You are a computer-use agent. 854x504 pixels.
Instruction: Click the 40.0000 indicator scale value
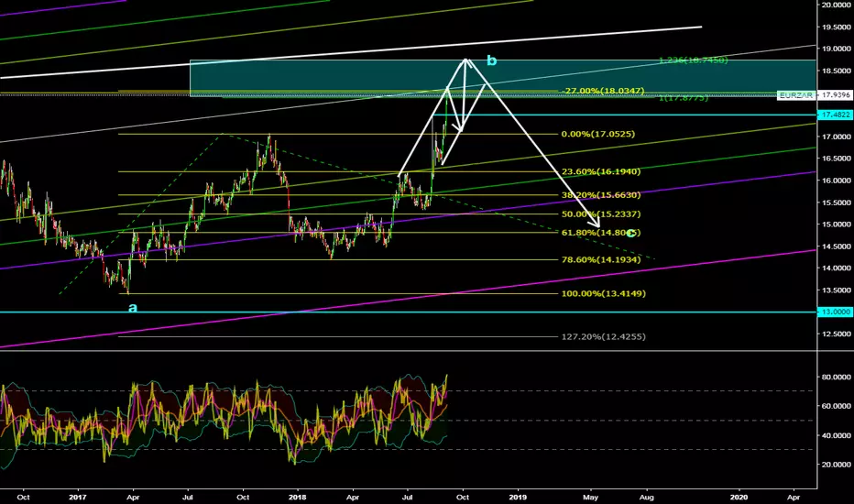click(837, 435)
